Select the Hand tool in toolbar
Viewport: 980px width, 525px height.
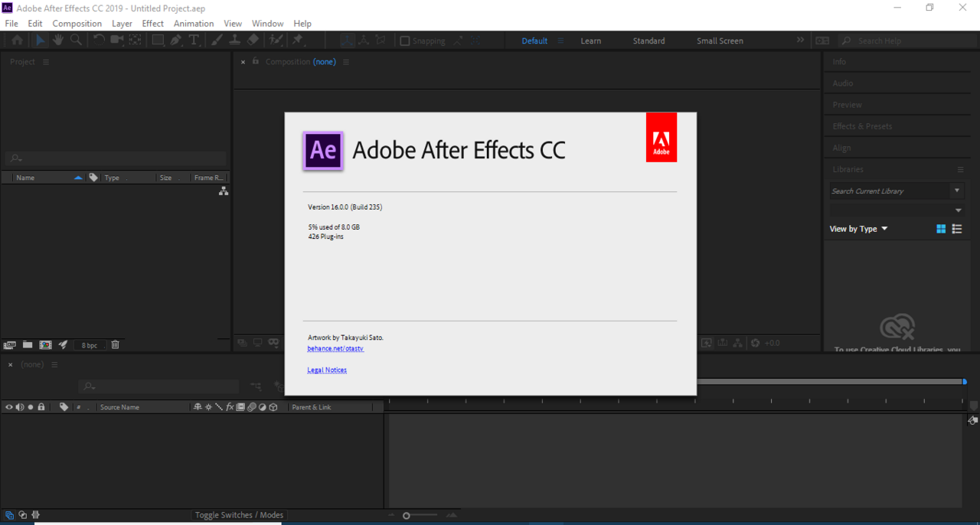pyautogui.click(x=57, y=41)
